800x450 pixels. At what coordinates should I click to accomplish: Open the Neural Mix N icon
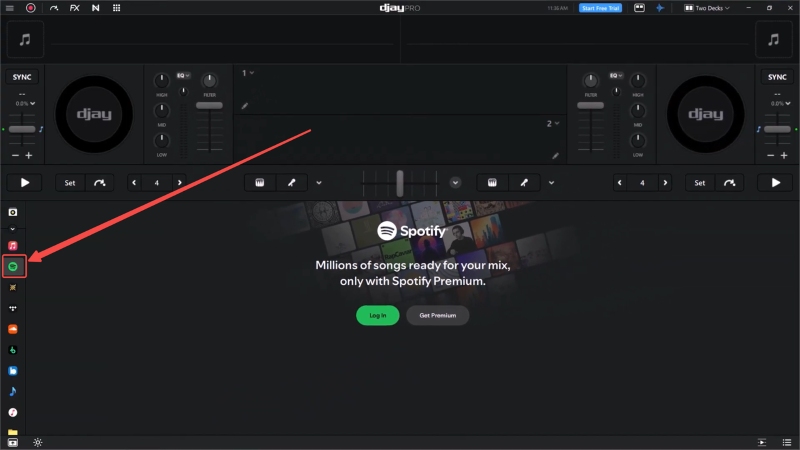pos(95,8)
